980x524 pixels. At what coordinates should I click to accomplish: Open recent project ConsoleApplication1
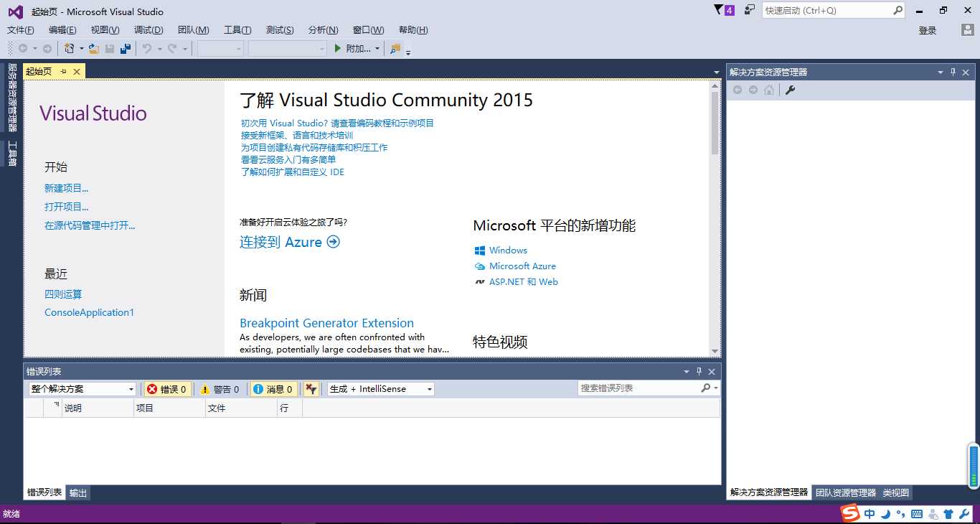click(89, 313)
